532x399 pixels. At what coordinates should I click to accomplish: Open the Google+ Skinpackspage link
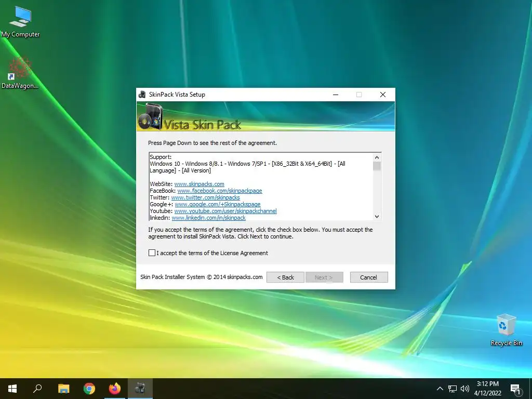click(218, 204)
